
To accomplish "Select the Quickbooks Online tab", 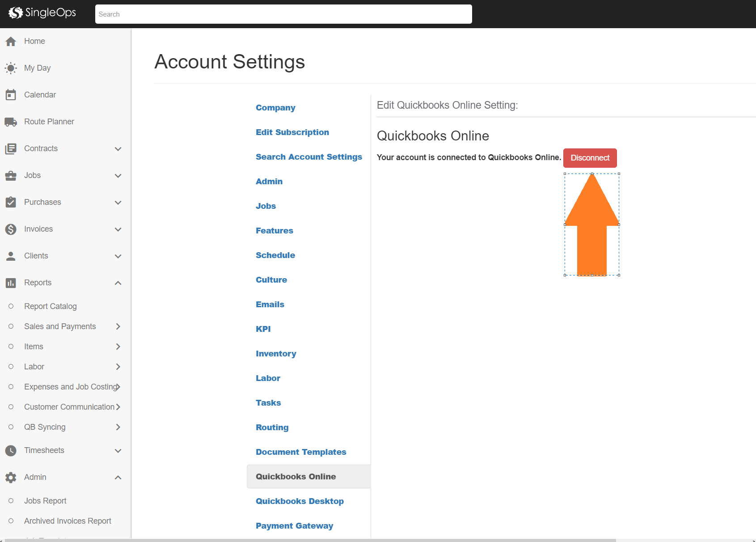I will (x=309, y=477).
